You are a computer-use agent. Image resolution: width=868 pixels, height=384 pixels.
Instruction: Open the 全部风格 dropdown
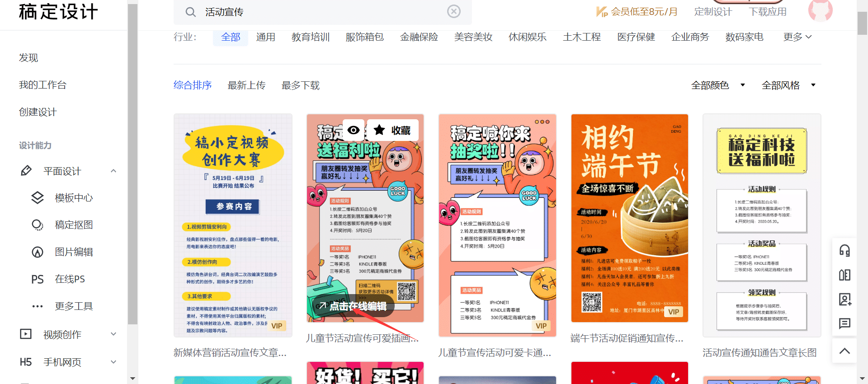(x=788, y=85)
